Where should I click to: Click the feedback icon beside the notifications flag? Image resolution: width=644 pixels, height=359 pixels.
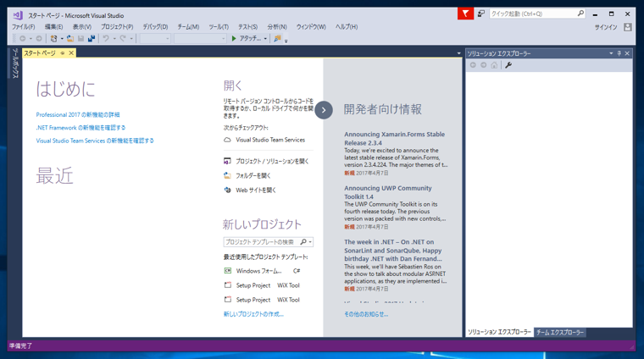pos(481,14)
